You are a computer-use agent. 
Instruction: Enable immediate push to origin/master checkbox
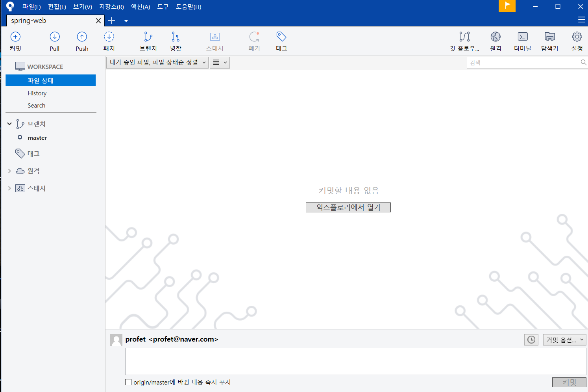128,382
